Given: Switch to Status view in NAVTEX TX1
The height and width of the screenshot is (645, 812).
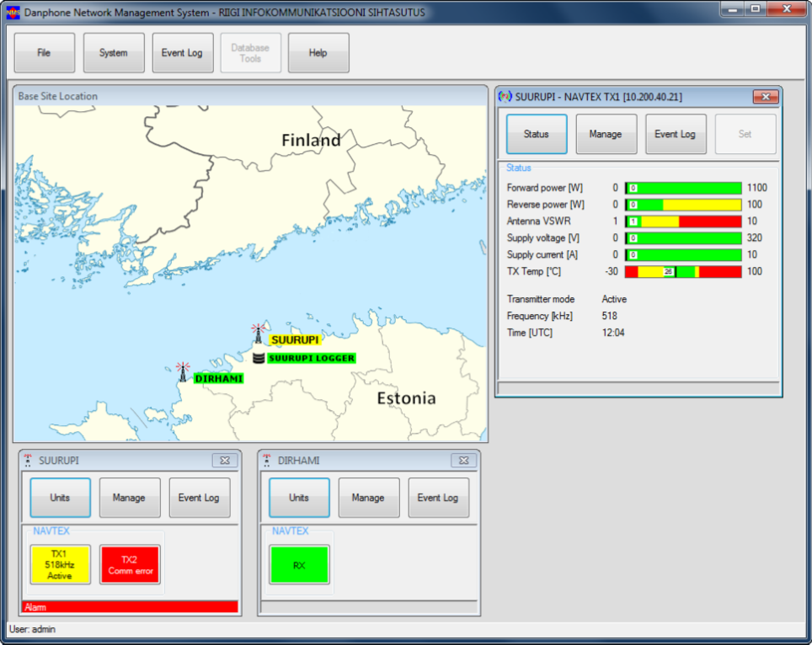Looking at the screenshot, I should click(x=537, y=134).
